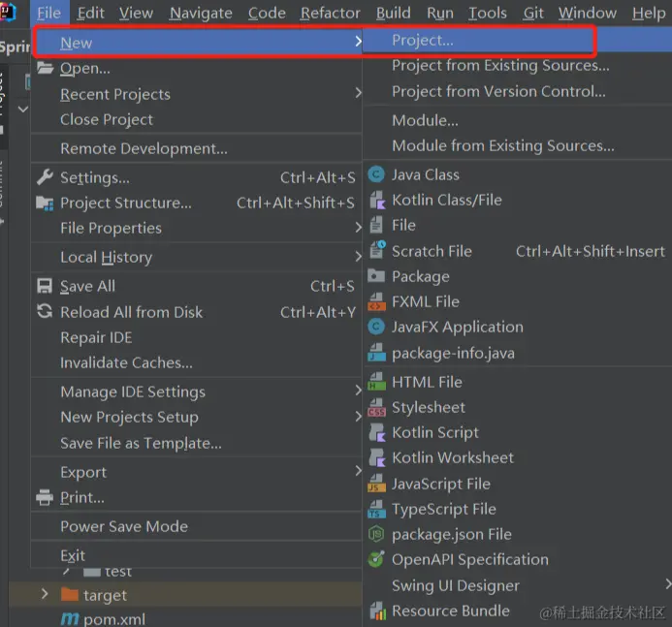
Task: Click the FXML File icon
Action: (x=376, y=301)
